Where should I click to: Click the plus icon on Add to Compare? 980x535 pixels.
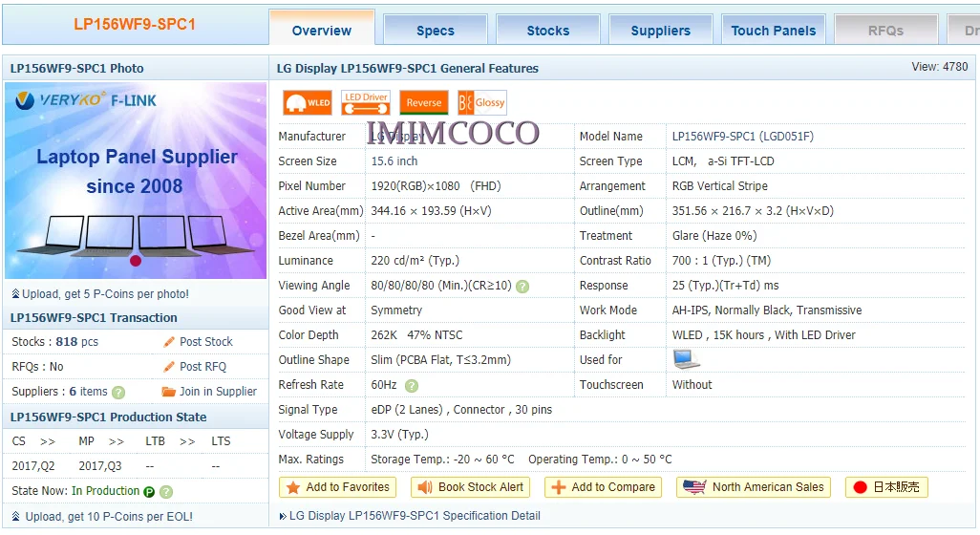(559, 487)
